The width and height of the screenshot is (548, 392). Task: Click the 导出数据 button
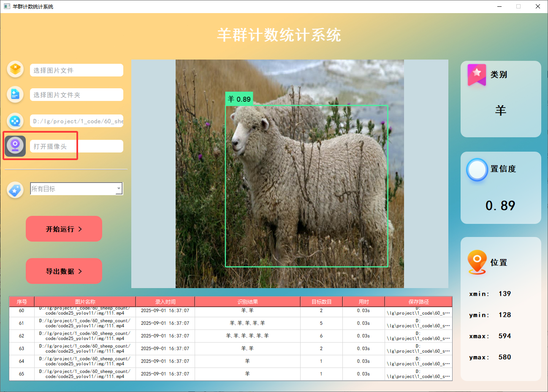(64, 271)
